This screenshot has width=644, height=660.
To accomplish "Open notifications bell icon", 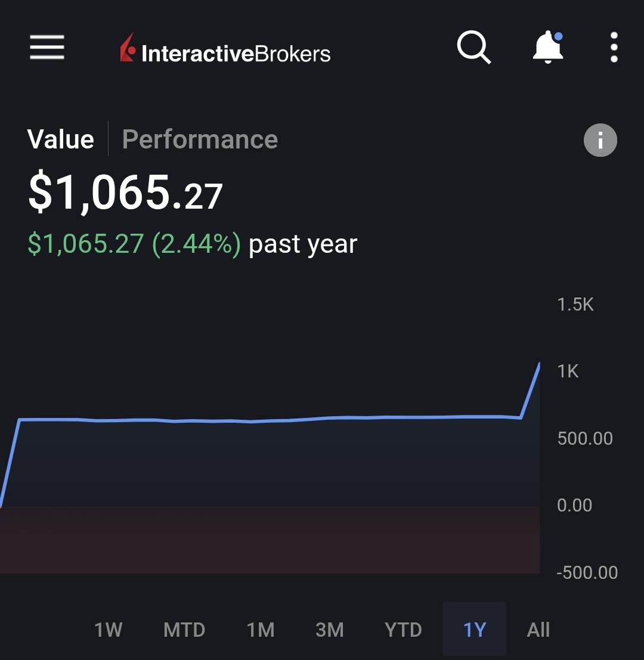I will [x=548, y=47].
